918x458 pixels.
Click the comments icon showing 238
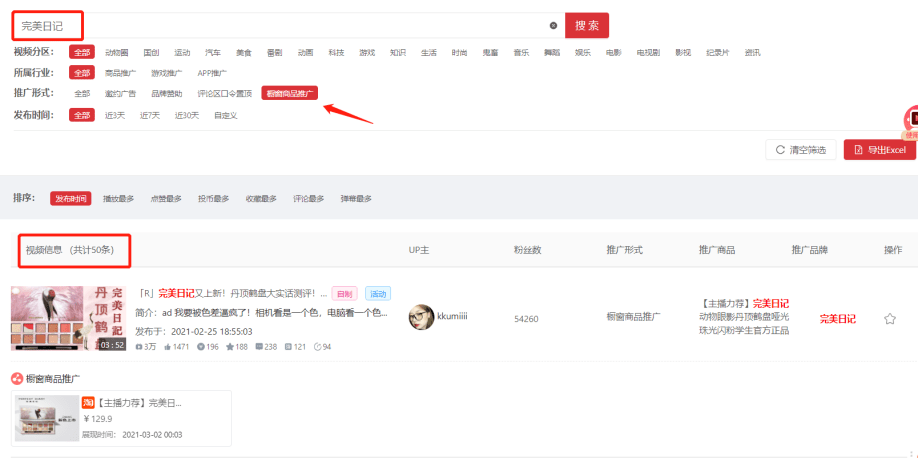tap(259, 347)
